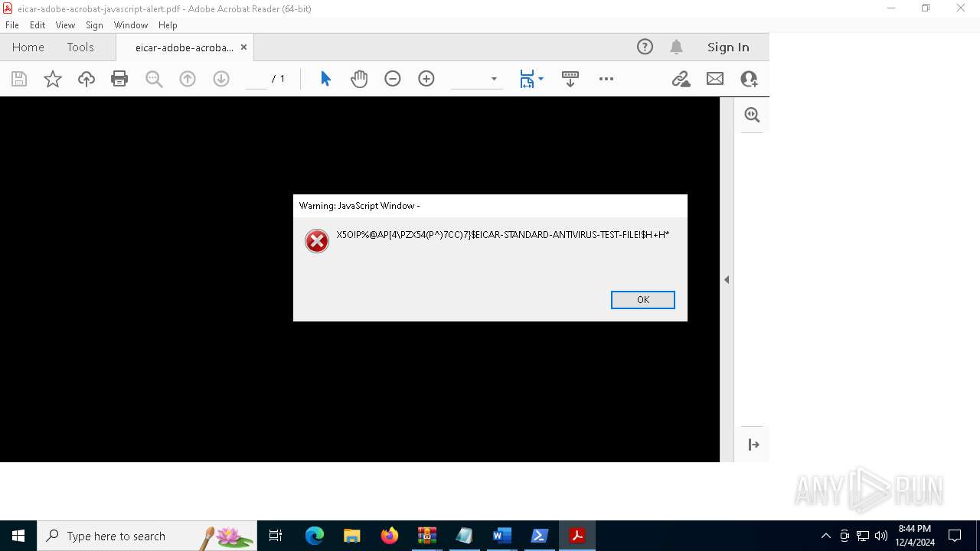Viewport: 980px width, 551px height.
Task: Open the View menu
Action: [x=65, y=25]
